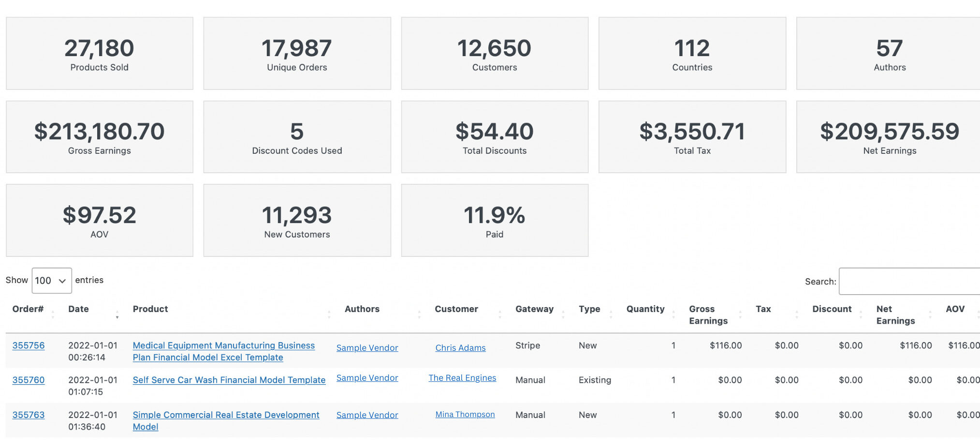Sort table by Quantity column header

pos(645,309)
